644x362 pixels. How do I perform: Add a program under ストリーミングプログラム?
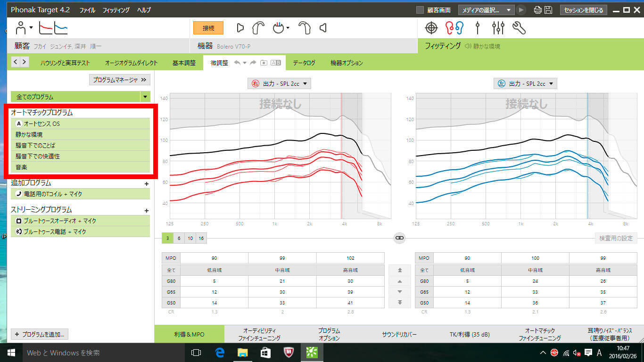(x=146, y=211)
